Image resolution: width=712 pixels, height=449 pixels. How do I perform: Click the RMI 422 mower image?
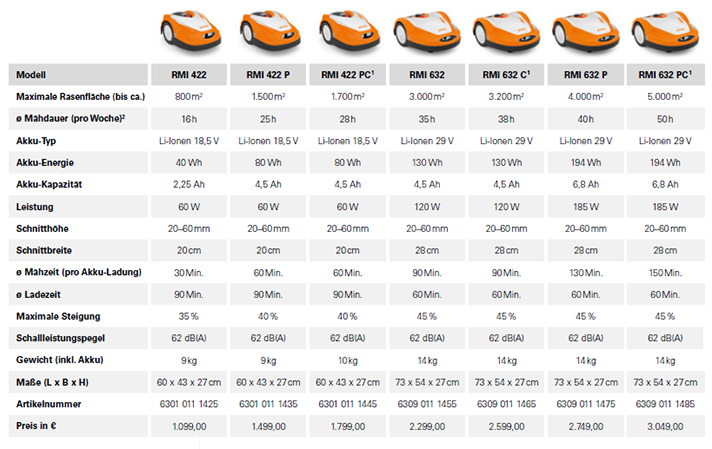pos(189,30)
